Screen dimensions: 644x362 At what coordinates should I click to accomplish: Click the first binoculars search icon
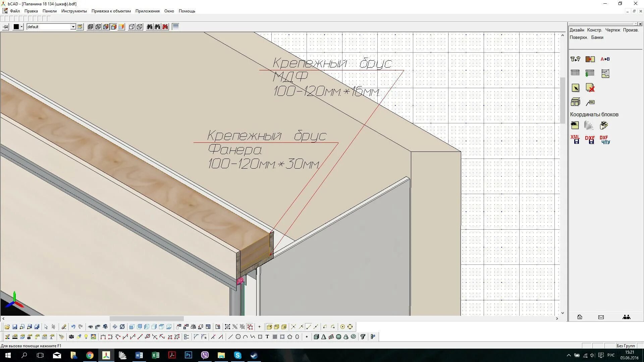(150, 27)
